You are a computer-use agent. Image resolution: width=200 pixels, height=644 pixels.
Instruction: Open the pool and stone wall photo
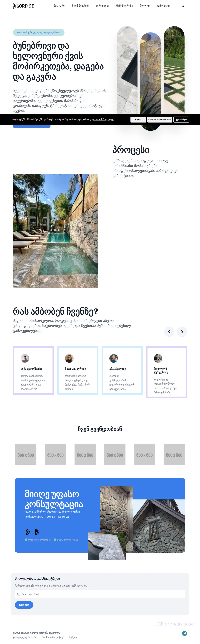55,231
